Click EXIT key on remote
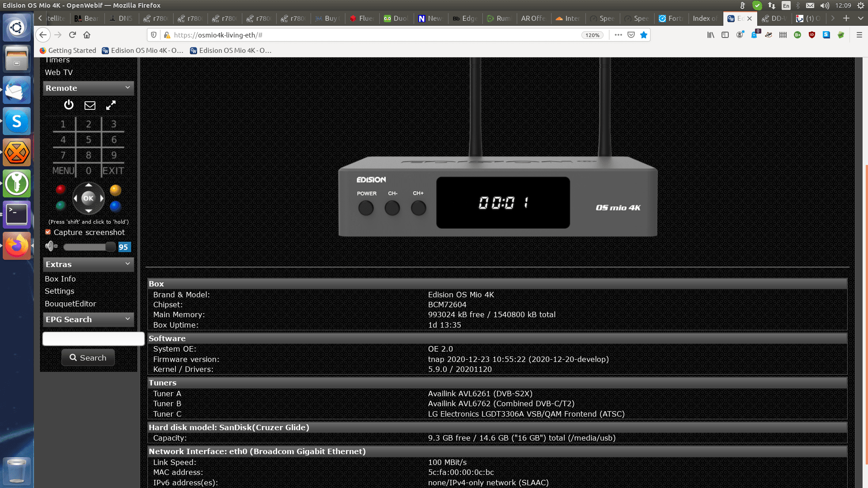Image resolution: width=868 pixels, height=488 pixels. click(x=113, y=171)
